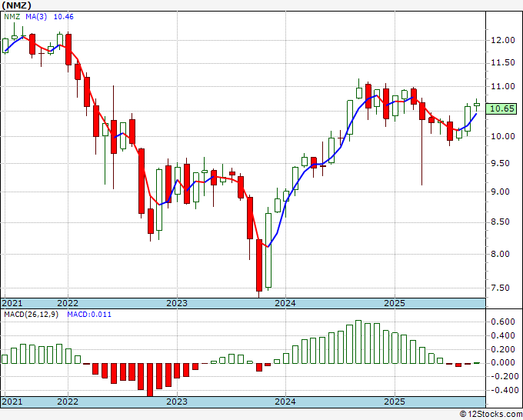Click 2023 on the price chart timeline
Image resolution: width=523 pixels, height=420 pixels.
point(177,303)
